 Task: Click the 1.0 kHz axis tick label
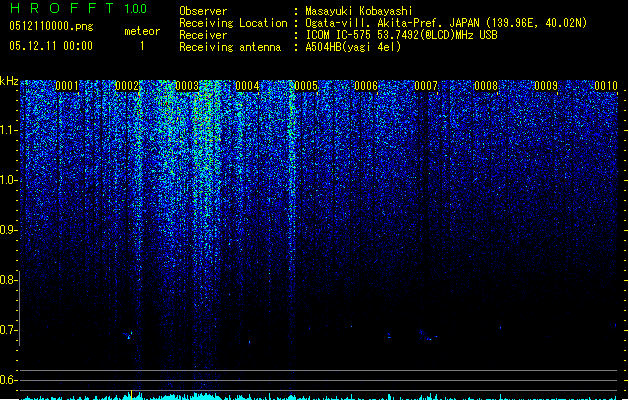click(8, 180)
